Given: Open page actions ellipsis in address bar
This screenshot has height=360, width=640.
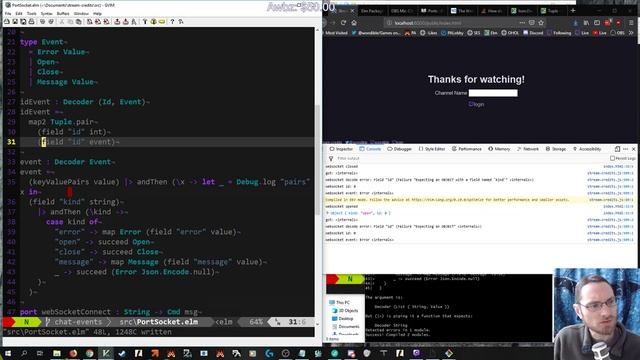Looking at the screenshot, I should click(522, 23).
